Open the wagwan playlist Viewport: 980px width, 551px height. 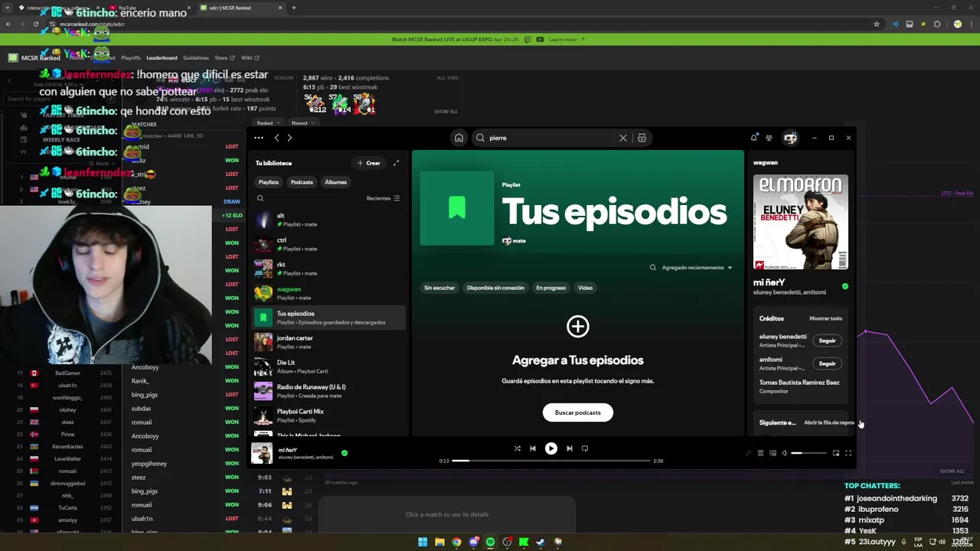(x=329, y=293)
